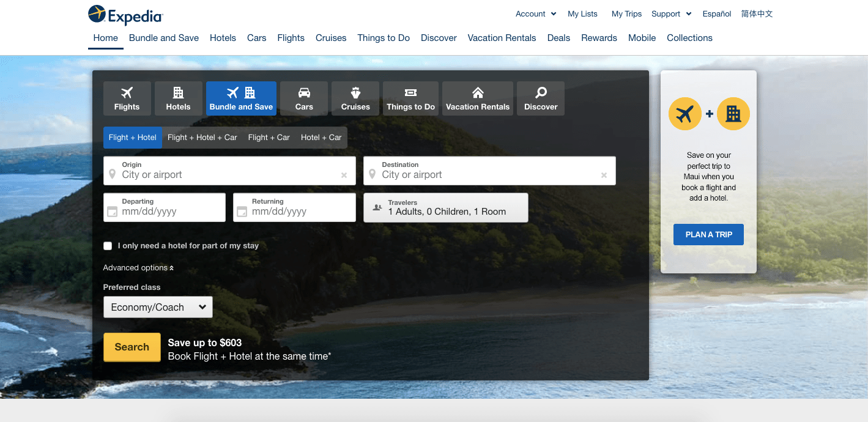Click the PLAN A TRIP button
This screenshot has height=422, width=868.
(x=708, y=234)
